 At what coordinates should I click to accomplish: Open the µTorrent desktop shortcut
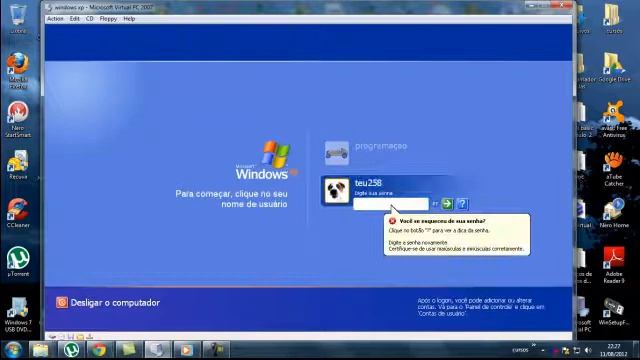18,261
